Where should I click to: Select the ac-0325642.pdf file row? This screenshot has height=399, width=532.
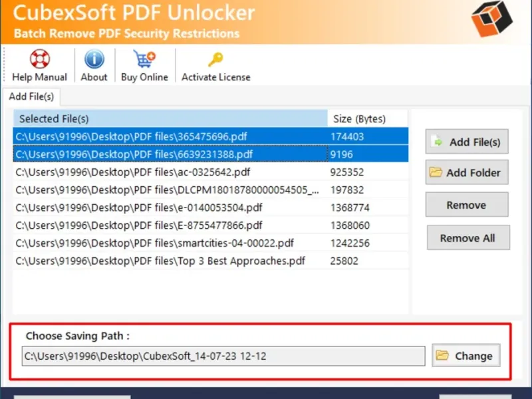pos(211,172)
